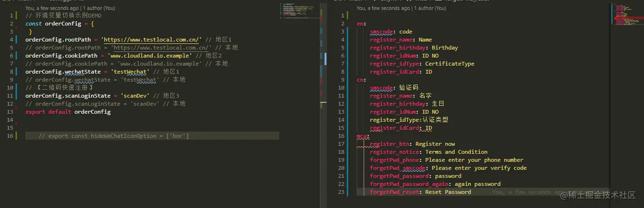The height and width of the screenshot is (208, 644).
Task: Click the 'mcu:' key with error squiggle
Action: (x=363, y=136)
